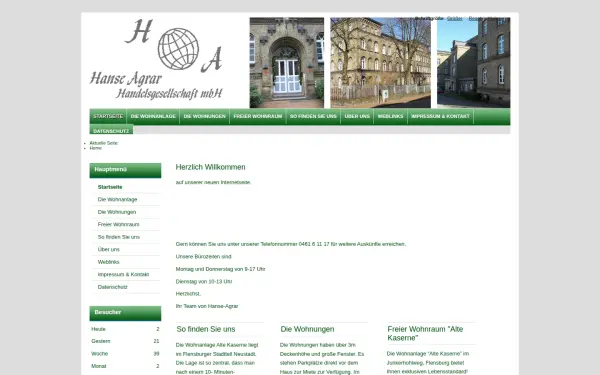Image resolution: width=600 pixels, height=375 pixels.
Task: Click the Hanse Agrar Handelsgesellschaft mbH logo text
Action: [156, 86]
